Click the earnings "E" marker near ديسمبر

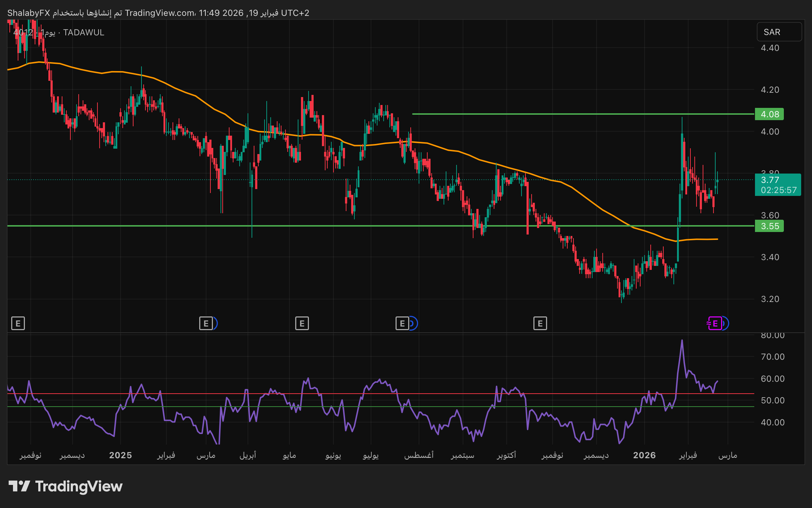(x=540, y=324)
